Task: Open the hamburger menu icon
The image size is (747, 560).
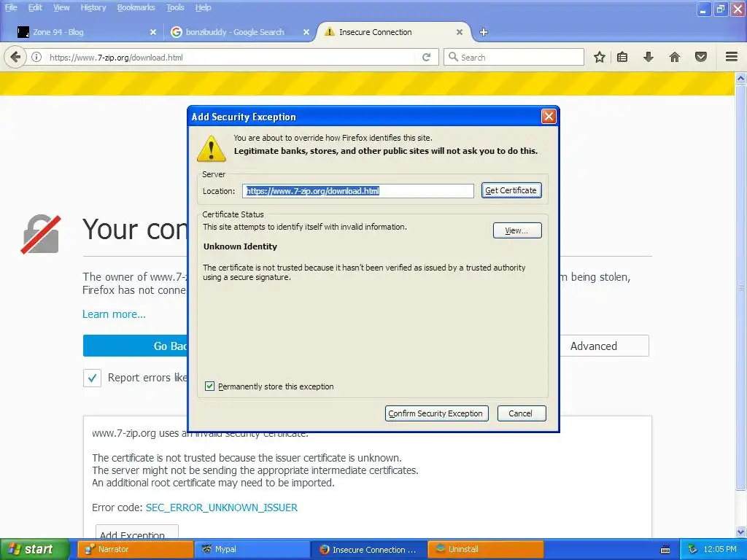Action: (x=732, y=57)
